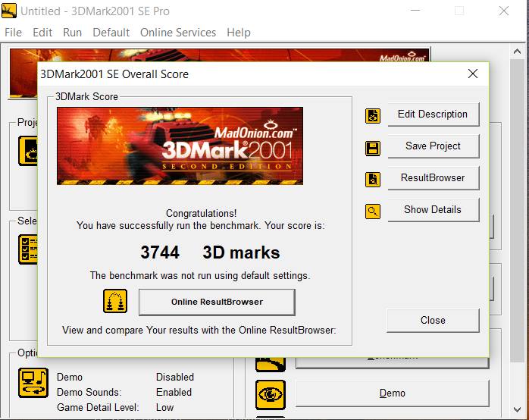The image size is (529, 420).
Task: Open the Help menu
Action: point(239,33)
